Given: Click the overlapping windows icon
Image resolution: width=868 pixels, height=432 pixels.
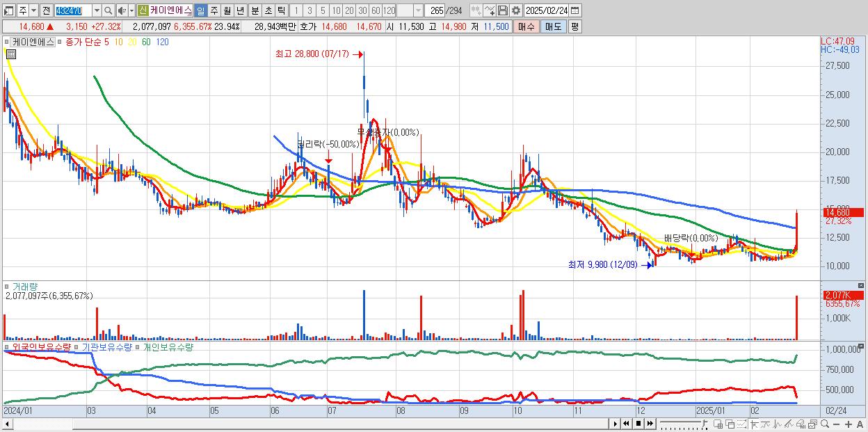Looking at the screenshot, I should tap(730, 424).
